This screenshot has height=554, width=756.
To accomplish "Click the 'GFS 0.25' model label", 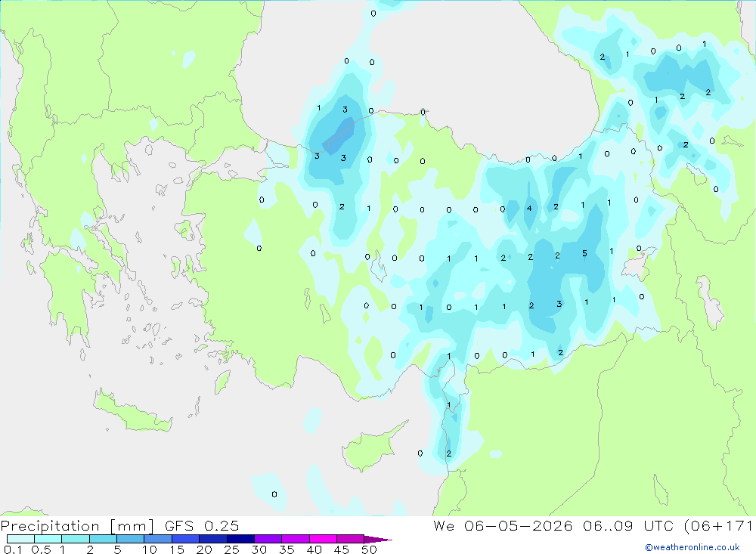I will [x=202, y=525].
